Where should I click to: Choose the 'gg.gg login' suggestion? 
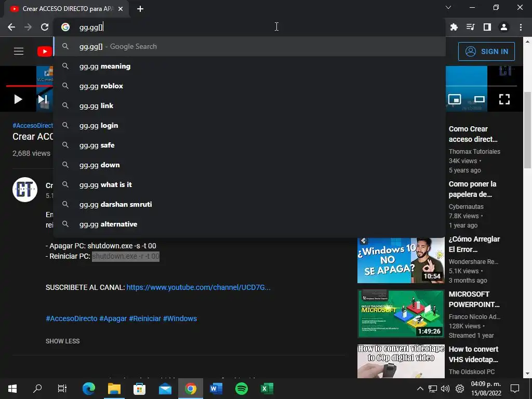pos(250,125)
